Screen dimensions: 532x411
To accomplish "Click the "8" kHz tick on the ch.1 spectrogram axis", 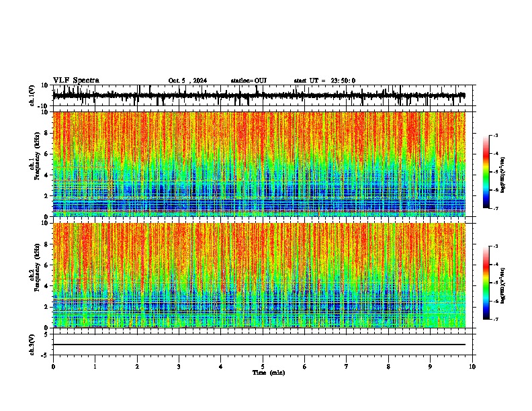I will [46, 133].
